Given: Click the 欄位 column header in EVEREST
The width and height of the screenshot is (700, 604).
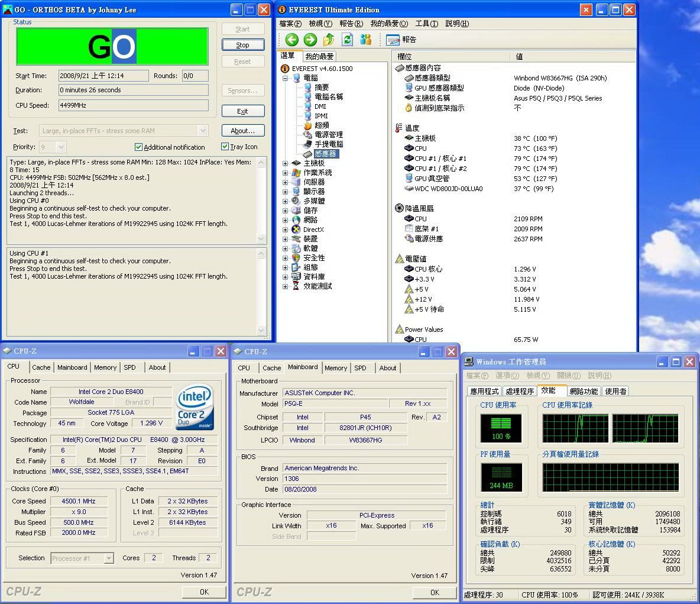Looking at the screenshot, I should 451,56.
